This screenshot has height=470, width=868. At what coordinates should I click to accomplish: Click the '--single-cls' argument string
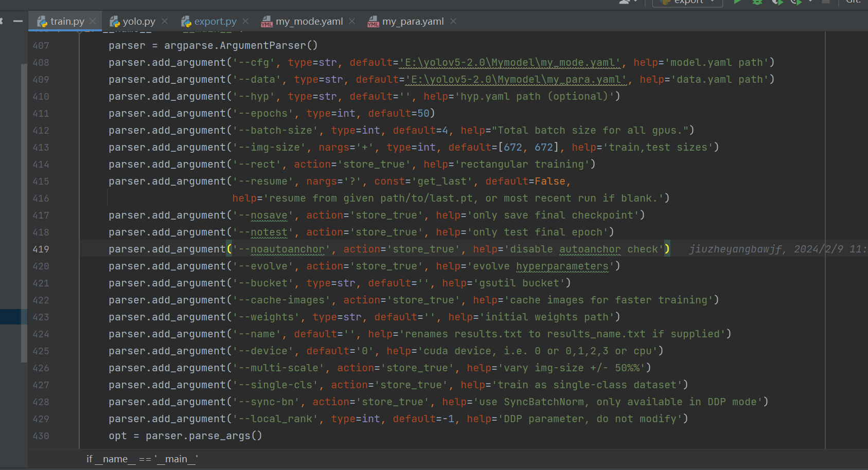pyautogui.click(x=275, y=385)
